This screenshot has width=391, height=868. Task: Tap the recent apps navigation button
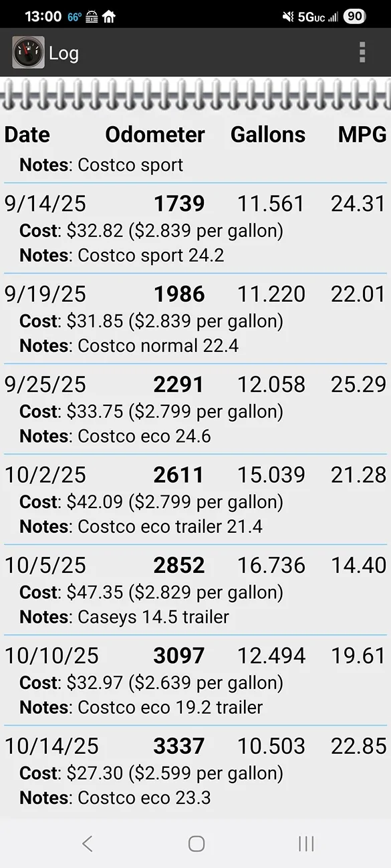[305, 843]
